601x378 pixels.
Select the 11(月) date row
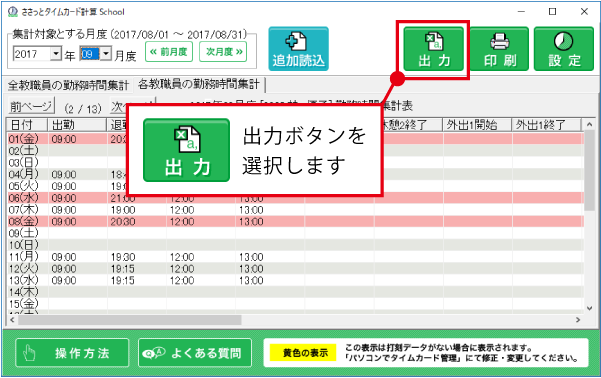(296, 257)
